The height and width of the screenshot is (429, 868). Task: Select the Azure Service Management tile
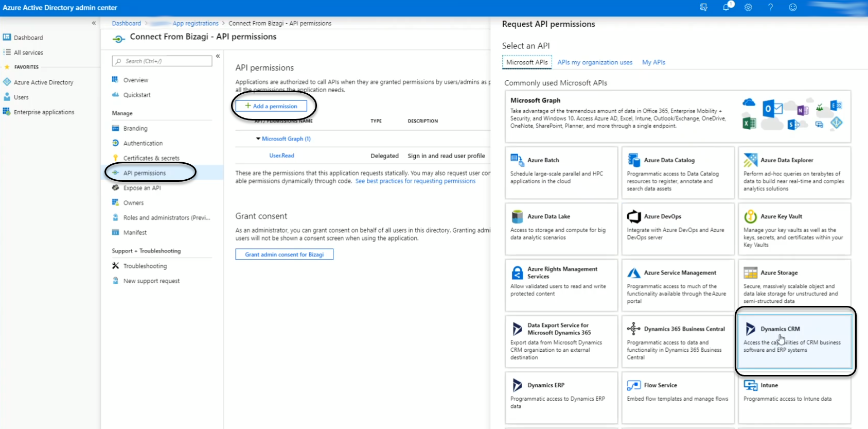678,285
